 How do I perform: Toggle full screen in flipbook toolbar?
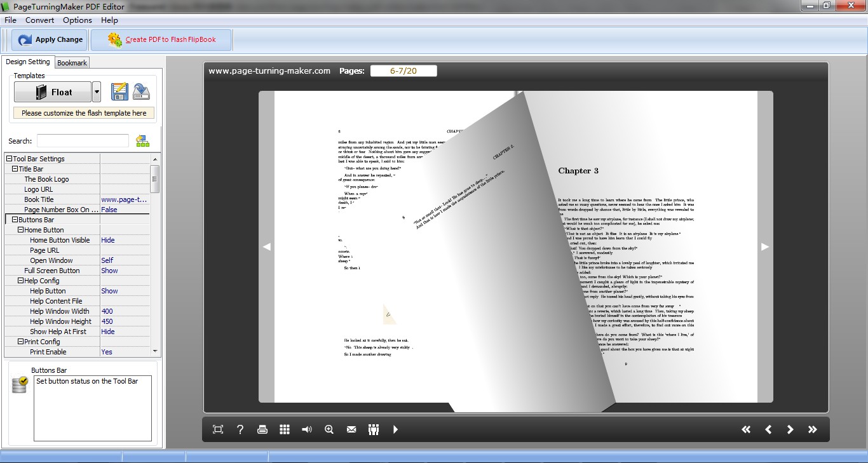tap(218, 429)
